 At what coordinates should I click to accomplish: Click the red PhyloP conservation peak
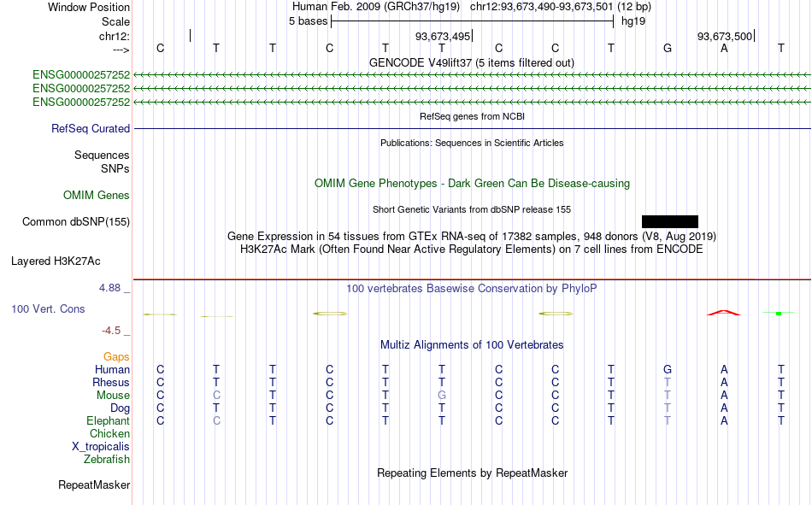[724, 313]
